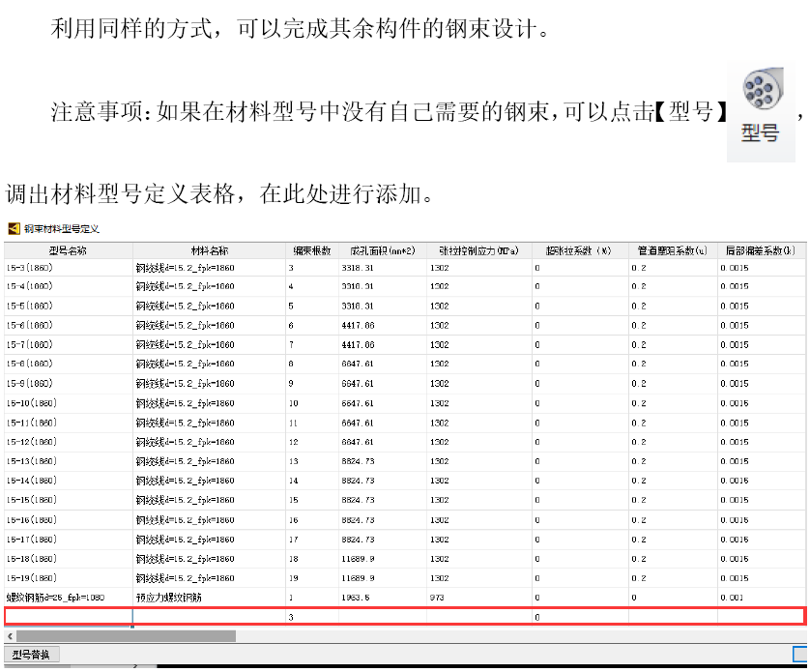Select the 材料名称 column header
This screenshot has height=672, width=810.
coord(209,250)
